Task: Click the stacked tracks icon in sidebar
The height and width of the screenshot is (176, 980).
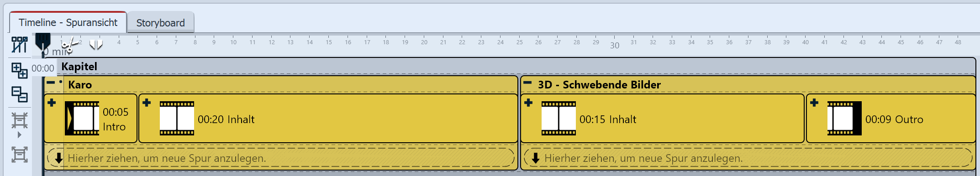Action: pyautogui.click(x=19, y=94)
